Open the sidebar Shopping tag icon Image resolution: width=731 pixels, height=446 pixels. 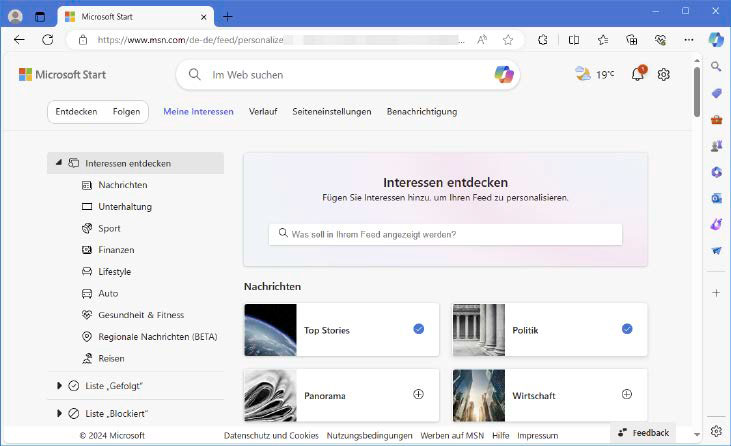point(716,94)
